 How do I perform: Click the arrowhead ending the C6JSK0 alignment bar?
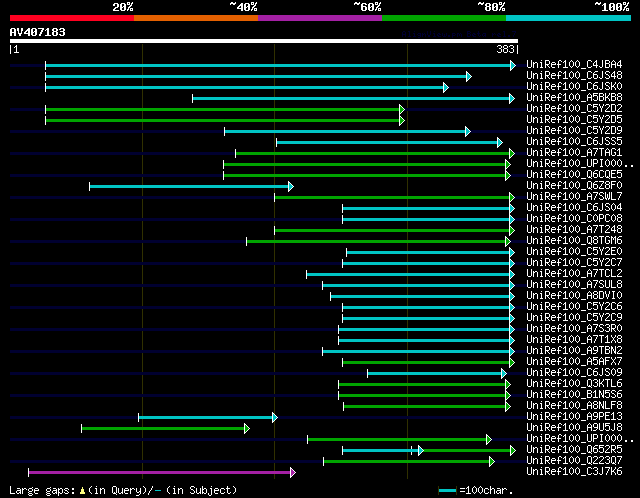pos(446,87)
